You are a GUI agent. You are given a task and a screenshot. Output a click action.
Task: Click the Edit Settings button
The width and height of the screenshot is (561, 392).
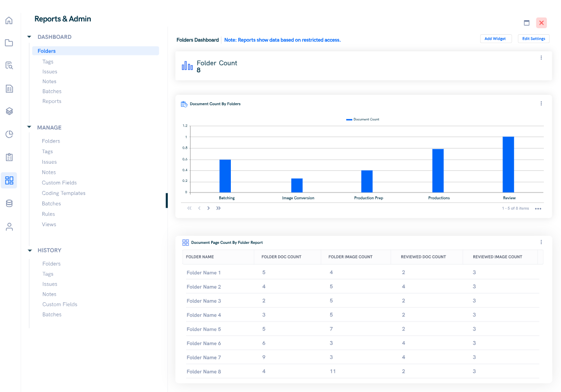[x=533, y=39]
